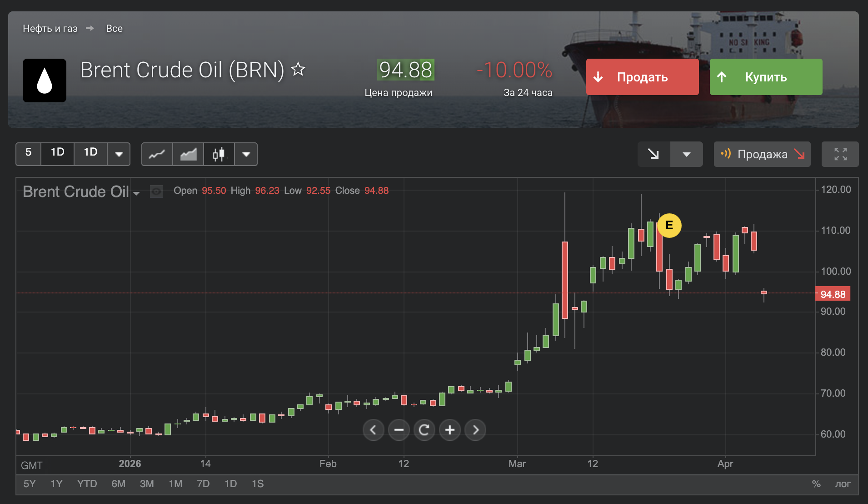Screen dimensions: 868x504
Task: Expand chart type dropdown arrow
Action: pyautogui.click(x=246, y=154)
